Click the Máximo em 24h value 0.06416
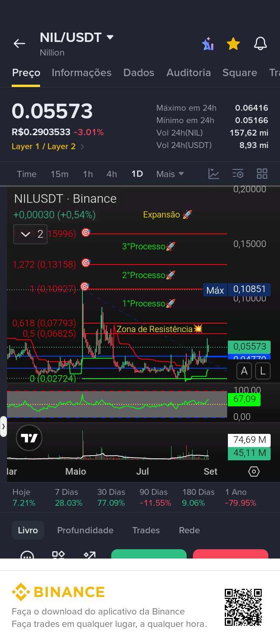Screen dimensions: 280x644 coord(252,108)
